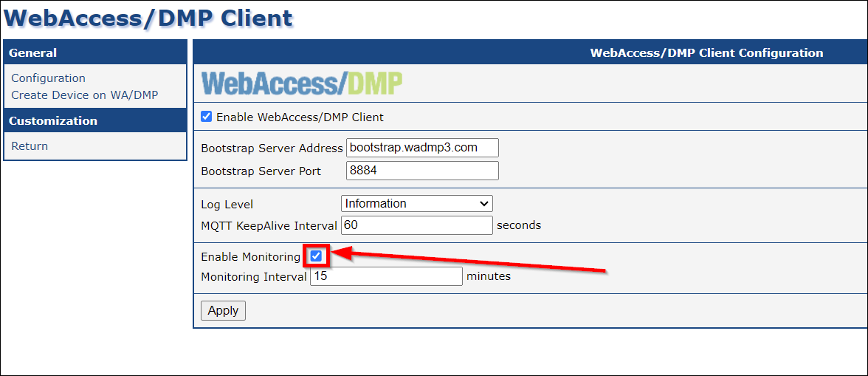Click the Return link under Customization

(30, 146)
